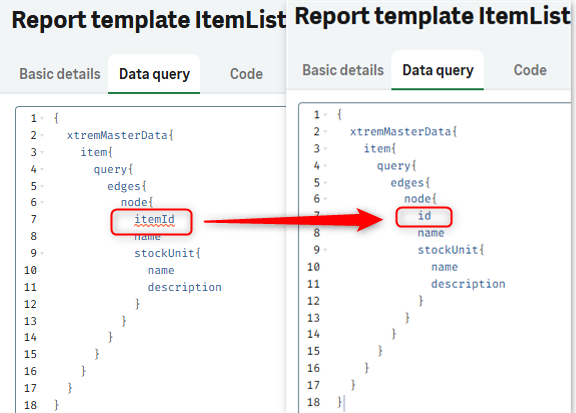Collapse fold arrow at line 9 right editor
Image resolution: width=576 pixels, height=413 pixels.
325,250
